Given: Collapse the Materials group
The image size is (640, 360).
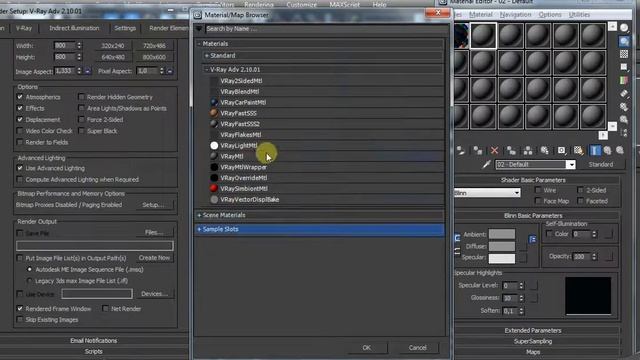Looking at the screenshot, I should pos(199,44).
